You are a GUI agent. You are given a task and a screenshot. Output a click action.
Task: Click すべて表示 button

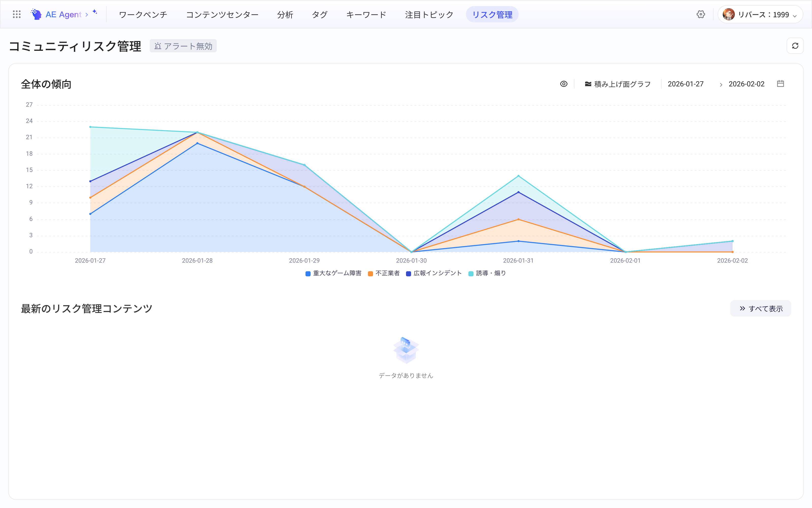760,308
